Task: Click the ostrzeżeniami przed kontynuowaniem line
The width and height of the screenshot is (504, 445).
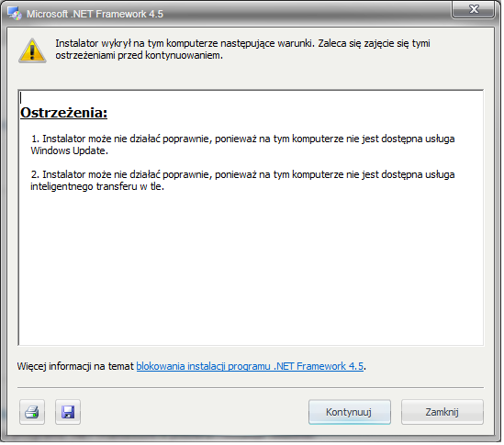Action: [x=139, y=56]
